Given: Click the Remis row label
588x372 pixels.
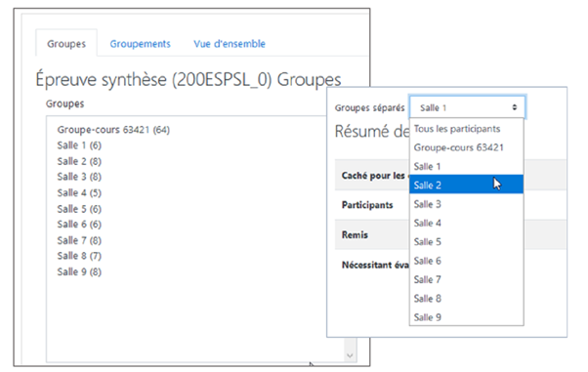Looking at the screenshot, I should [x=355, y=234].
